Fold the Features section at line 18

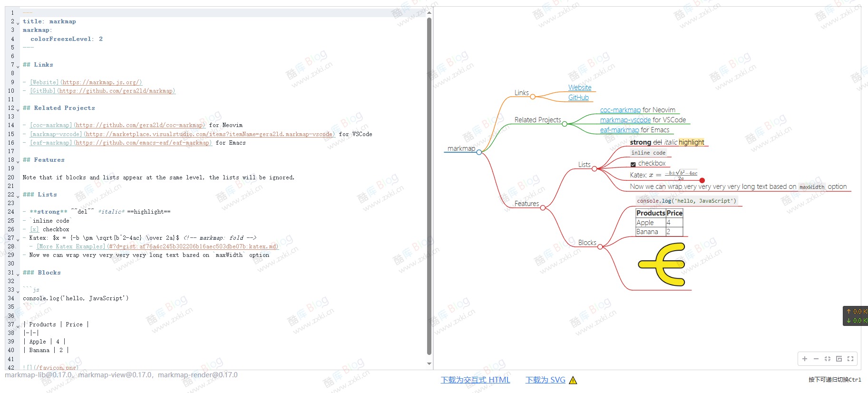(x=18, y=161)
